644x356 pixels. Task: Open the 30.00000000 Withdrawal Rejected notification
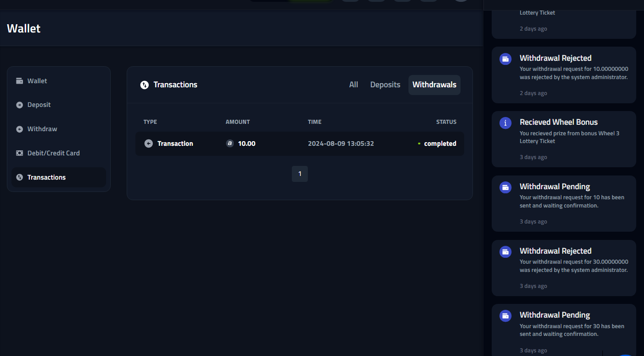point(563,267)
